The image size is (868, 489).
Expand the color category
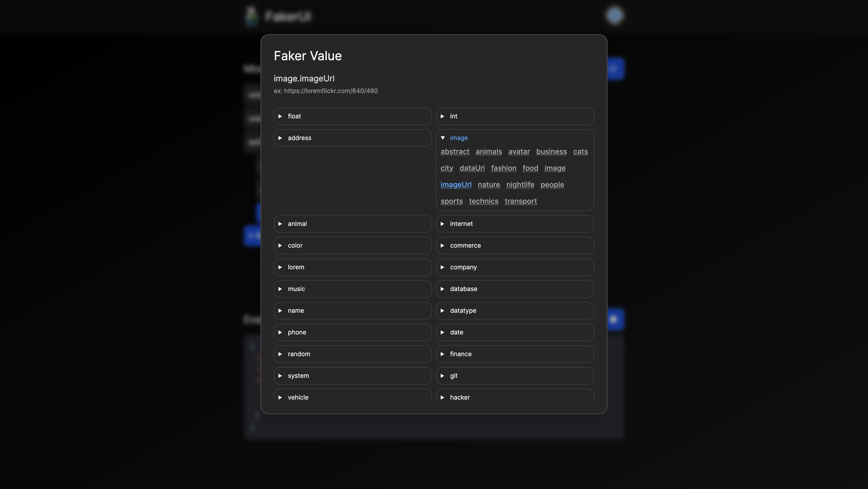(x=352, y=245)
